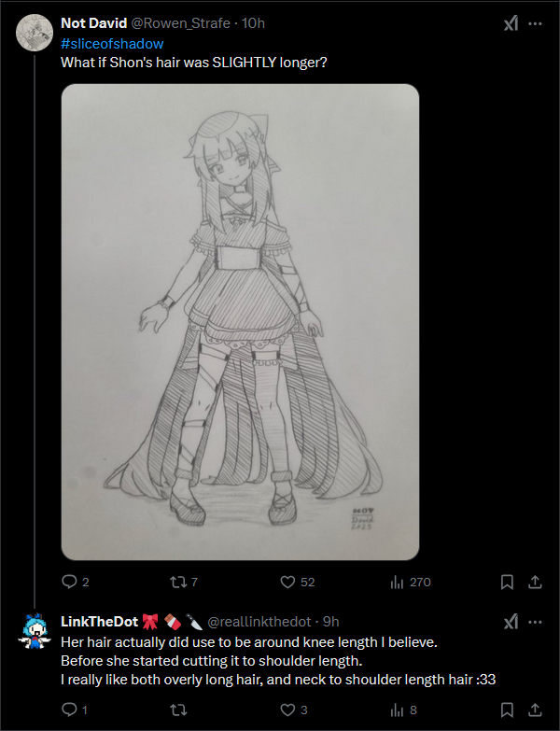Image resolution: width=560 pixels, height=731 pixels.
Task: Open the pencil sketch image of Shon
Action: [x=240, y=321]
